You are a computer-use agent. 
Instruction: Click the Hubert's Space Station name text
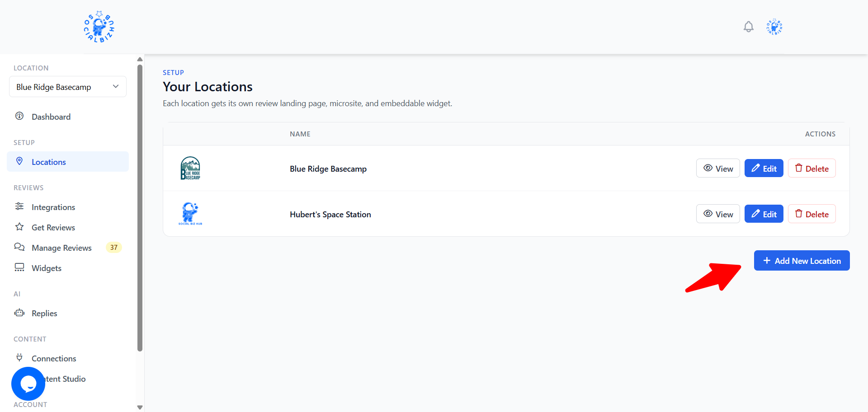(x=330, y=214)
